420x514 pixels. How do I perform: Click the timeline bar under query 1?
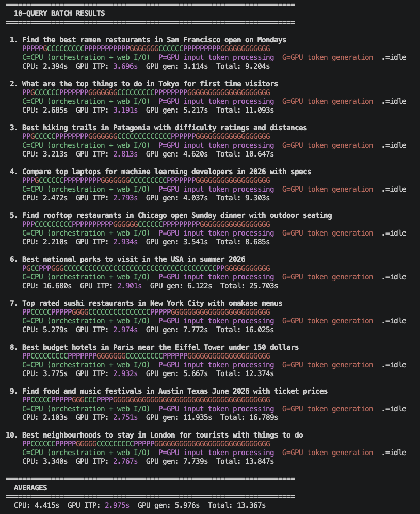click(146, 49)
